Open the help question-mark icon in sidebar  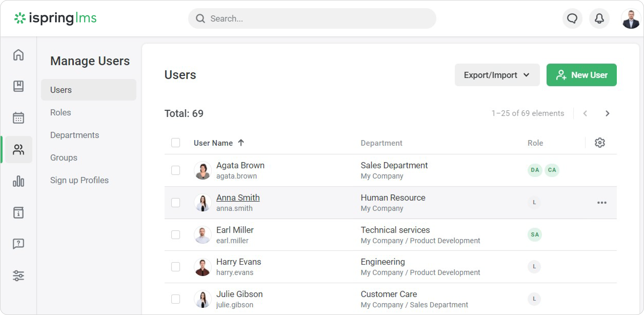tap(18, 244)
